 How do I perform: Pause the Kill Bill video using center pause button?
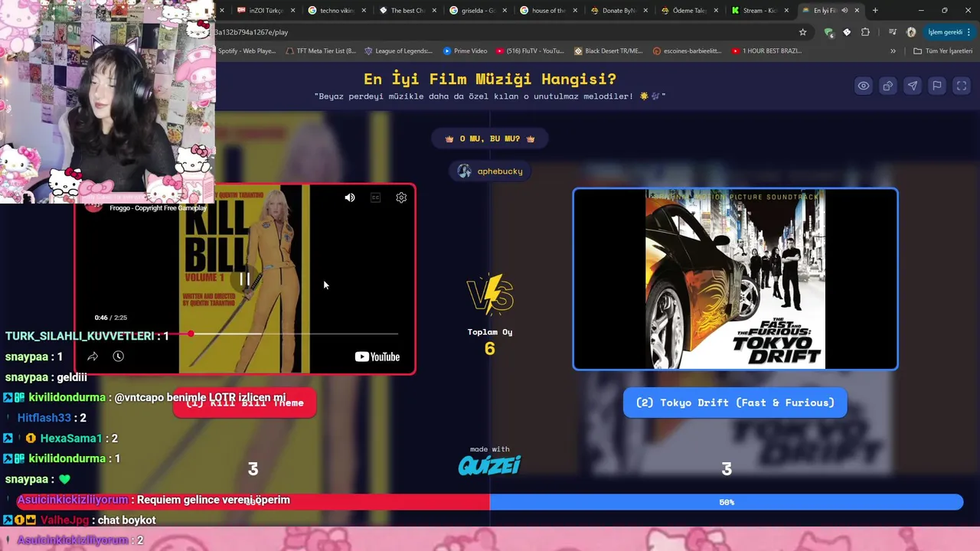[245, 279]
